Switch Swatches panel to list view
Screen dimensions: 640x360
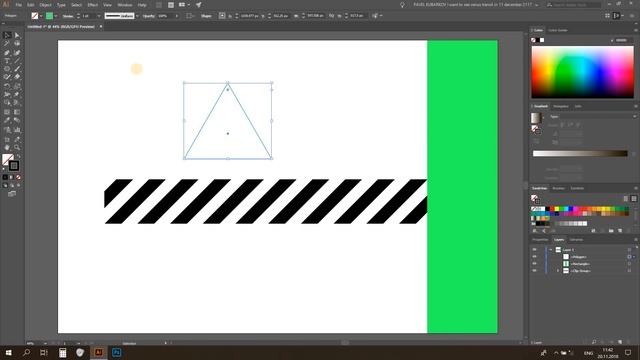626,199
